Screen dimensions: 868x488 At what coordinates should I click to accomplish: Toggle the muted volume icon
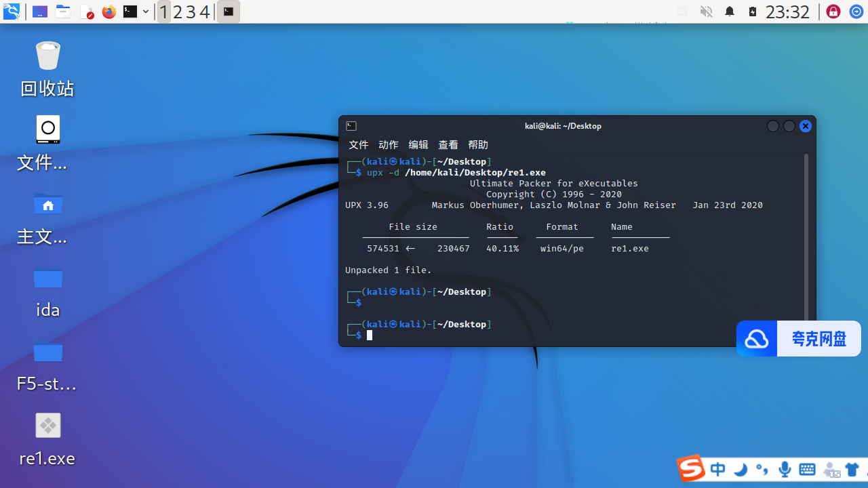click(706, 12)
